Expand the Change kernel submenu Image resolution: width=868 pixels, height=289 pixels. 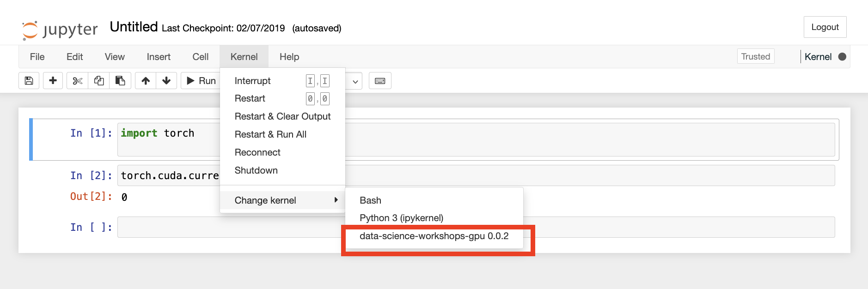(x=282, y=200)
